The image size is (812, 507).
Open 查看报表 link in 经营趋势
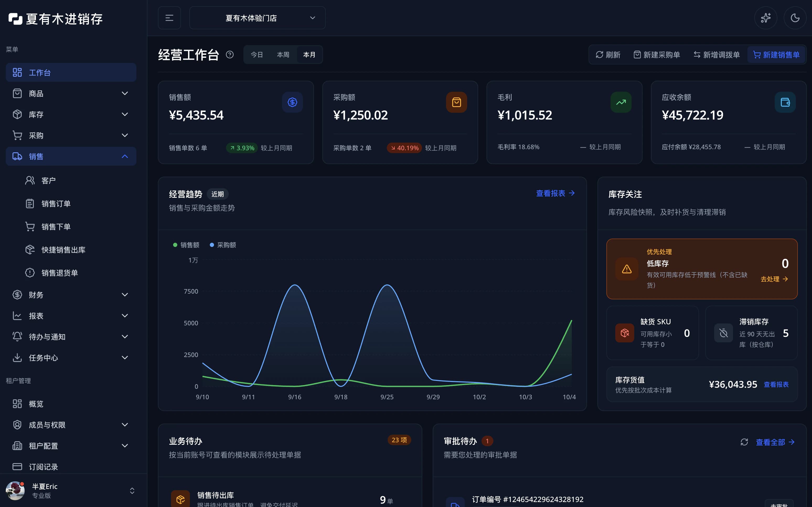[555, 193]
